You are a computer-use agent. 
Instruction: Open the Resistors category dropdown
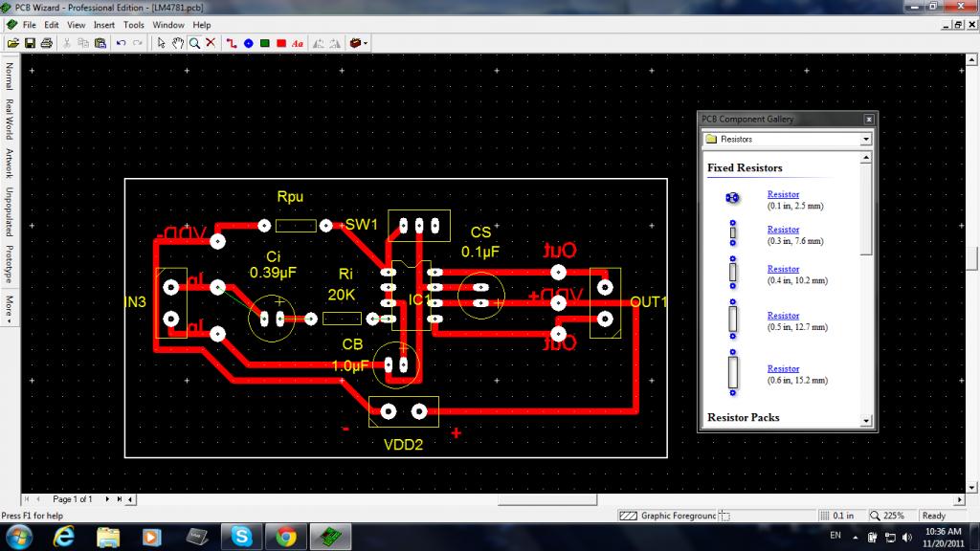click(x=865, y=139)
